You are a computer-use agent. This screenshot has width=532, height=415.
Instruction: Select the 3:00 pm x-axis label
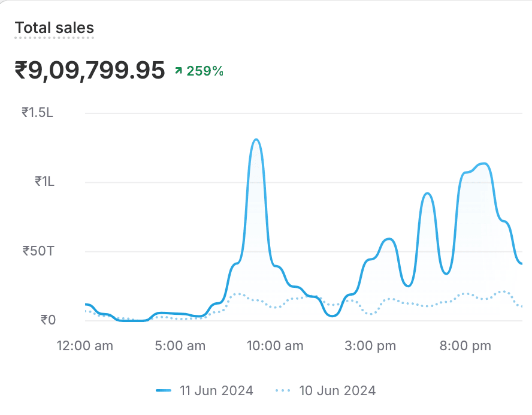(371, 345)
